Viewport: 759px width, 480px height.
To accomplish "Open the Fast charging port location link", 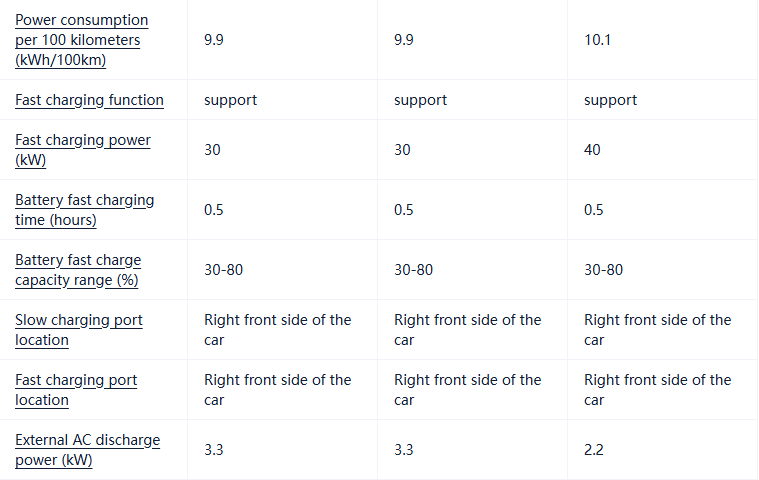I will (76, 390).
